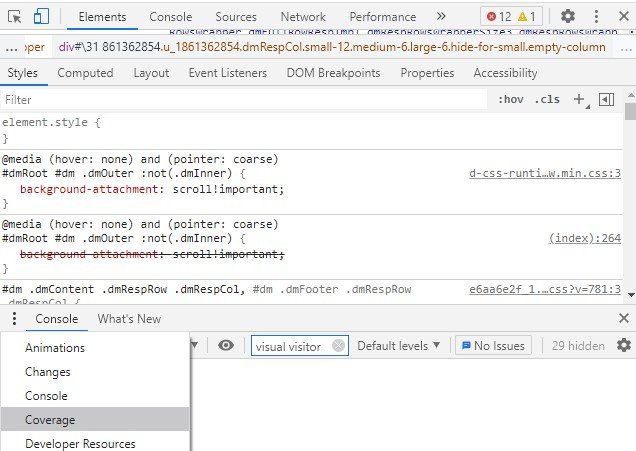Create a live expression eye icon
The image size is (636, 451).
[x=226, y=346]
